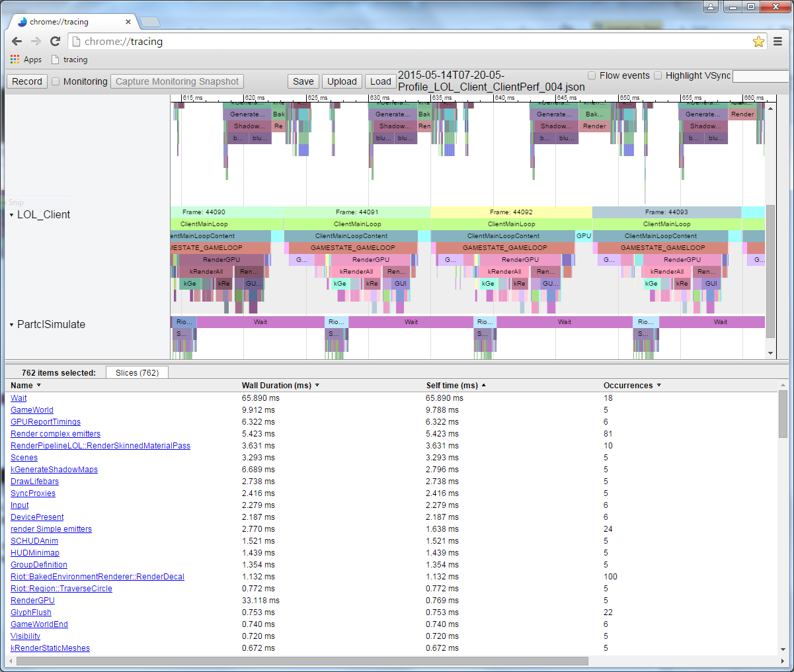Open the Render complex emitters link
The image size is (794, 672).
tap(56, 434)
